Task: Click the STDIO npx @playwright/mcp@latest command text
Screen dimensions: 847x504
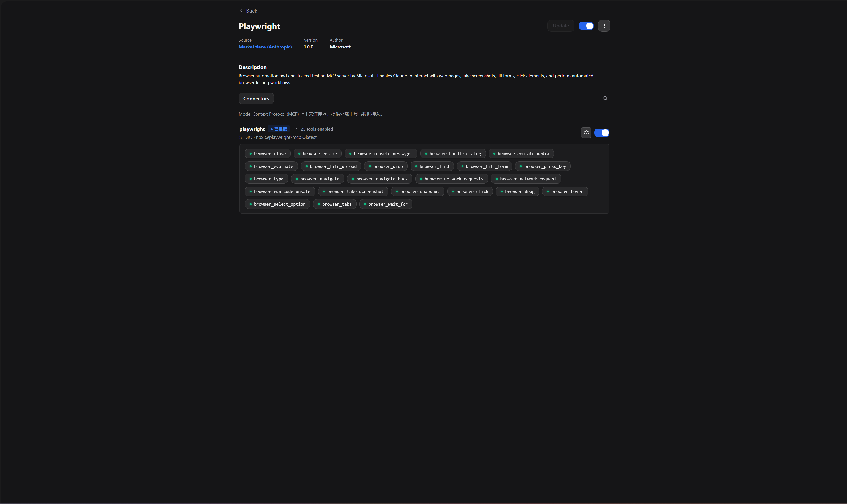Action: 278,137
